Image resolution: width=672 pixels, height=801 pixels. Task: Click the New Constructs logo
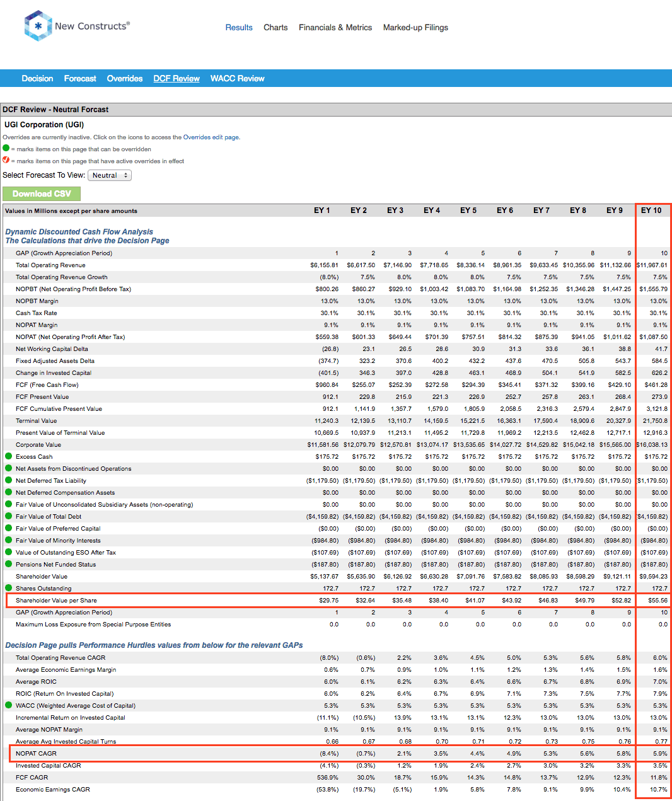[x=76, y=26]
